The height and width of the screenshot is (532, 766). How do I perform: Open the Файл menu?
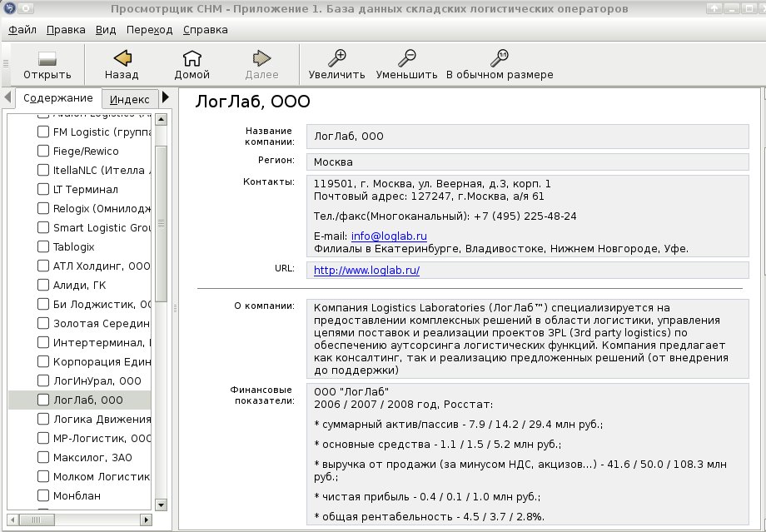[22, 30]
